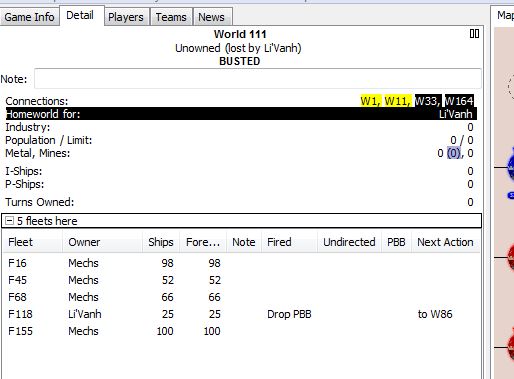The height and width of the screenshot is (379, 514).
Task: Click the Li'Vanh owner cell
Action: tap(85, 314)
